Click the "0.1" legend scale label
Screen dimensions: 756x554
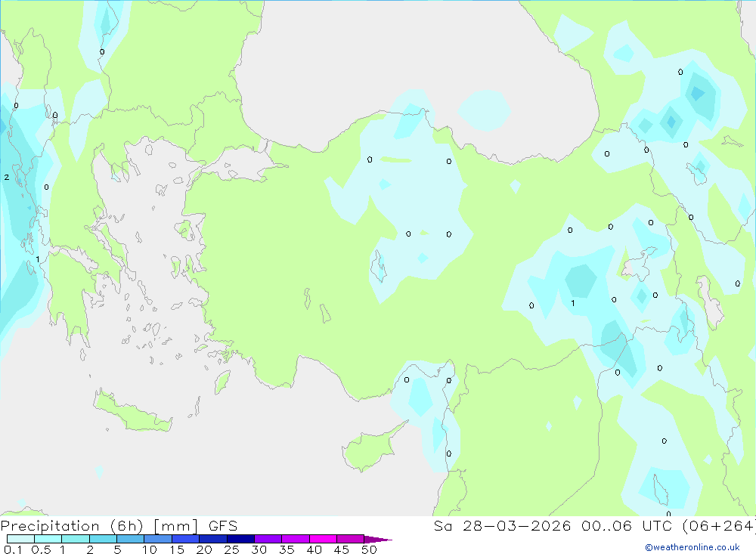tap(13, 549)
